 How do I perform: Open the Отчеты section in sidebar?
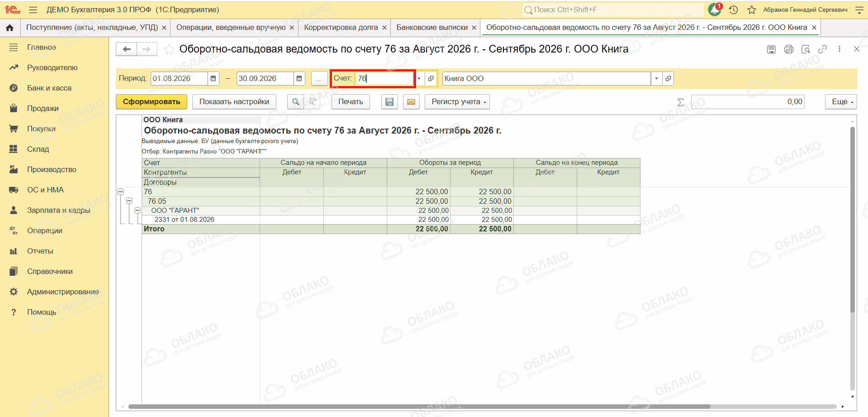point(40,251)
